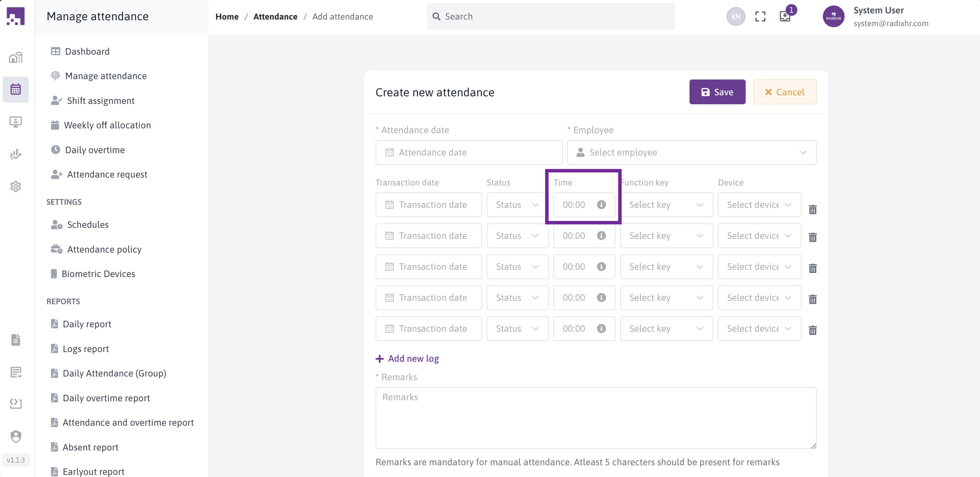Delete the first attendance log row
980x477 pixels.
pyautogui.click(x=813, y=210)
